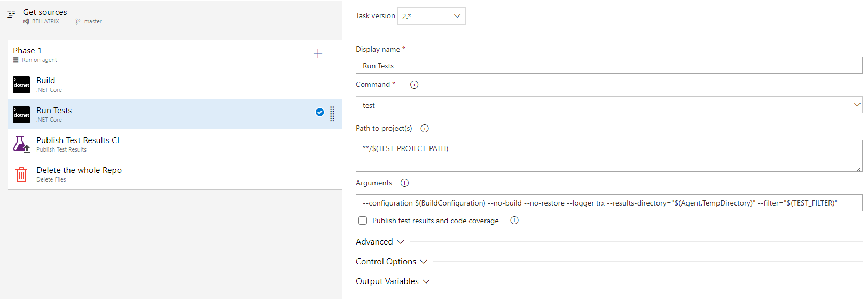Click the drag handle on Run Tests row
Screen dimensions: 868x299
point(332,114)
